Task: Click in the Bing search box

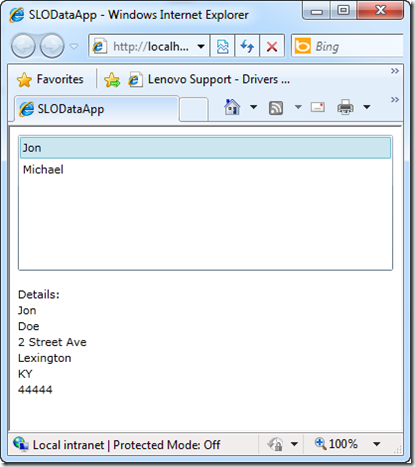Action: click(358, 46)
